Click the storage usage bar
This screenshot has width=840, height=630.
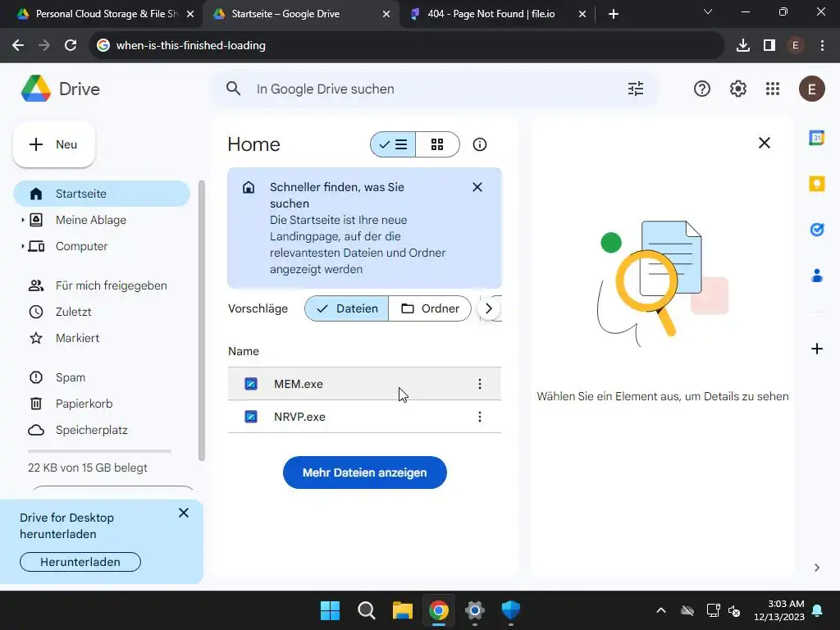click(99, 451)
